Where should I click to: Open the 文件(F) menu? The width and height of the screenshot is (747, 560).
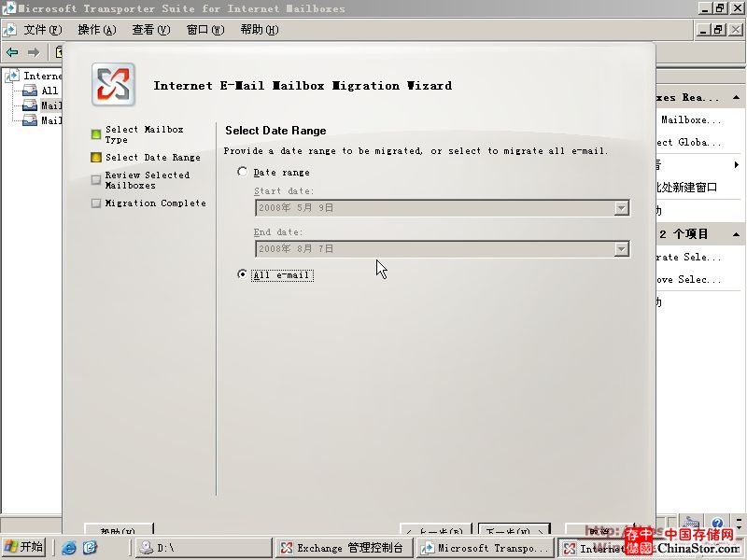(42, 30)
